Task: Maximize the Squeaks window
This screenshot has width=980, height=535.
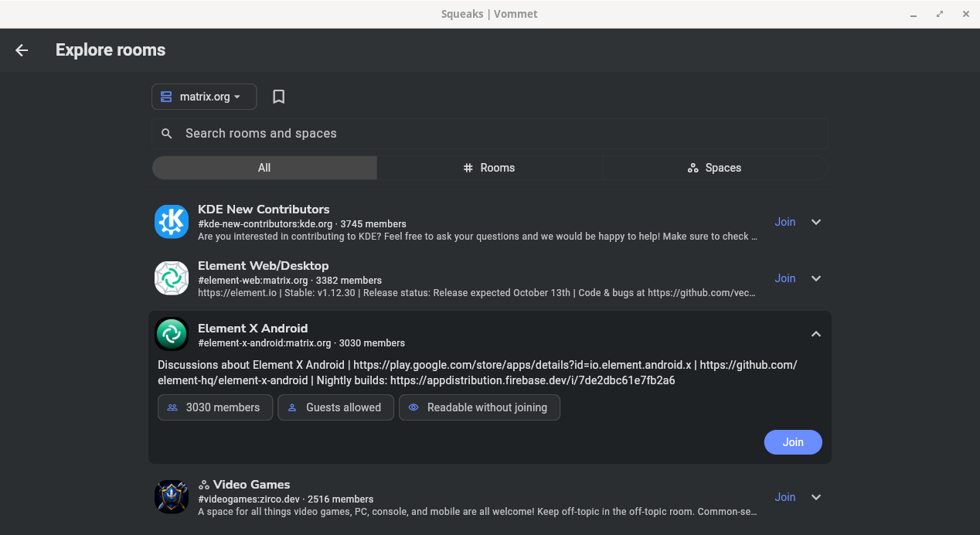Action: pyautogui.click(x=940, y=14)
